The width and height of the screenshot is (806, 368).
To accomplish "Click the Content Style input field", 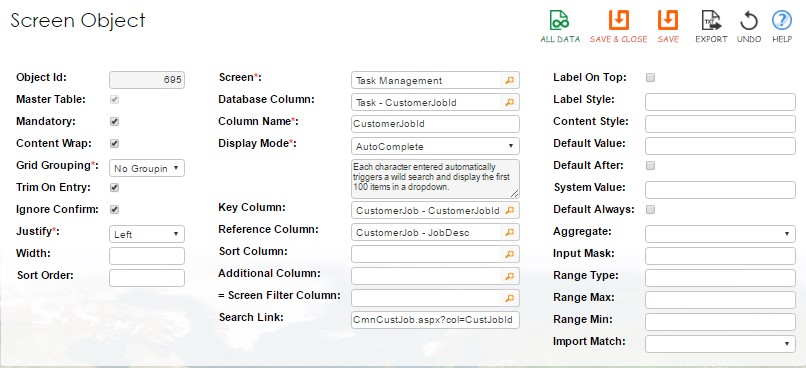I will [720, 124].
